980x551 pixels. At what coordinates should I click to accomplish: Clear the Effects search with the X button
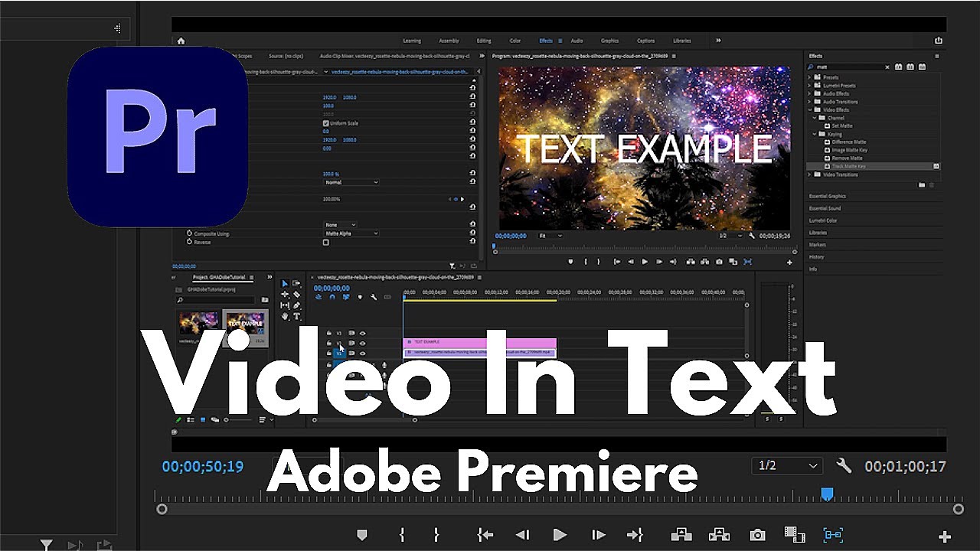coord(887,67)
